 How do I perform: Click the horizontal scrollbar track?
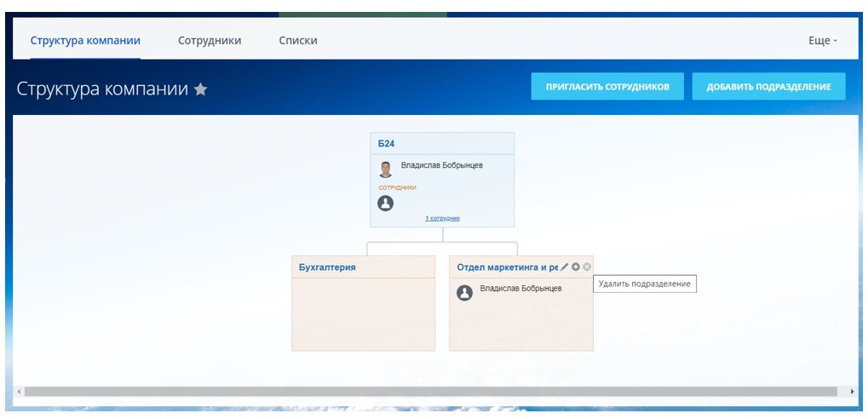pos(431,392)
